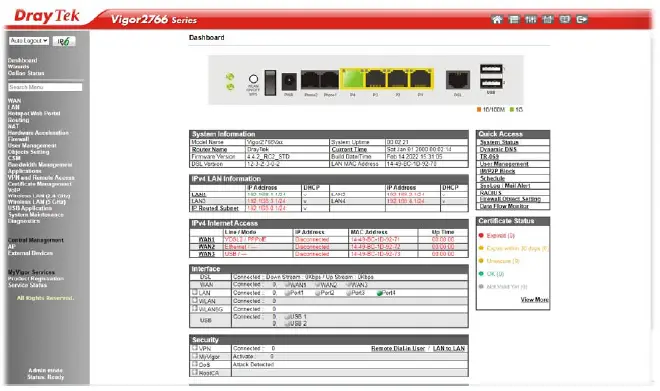Click the green Port4 status indicator
The height and width of the screenshot is (391, 660).
coord(379,293)
